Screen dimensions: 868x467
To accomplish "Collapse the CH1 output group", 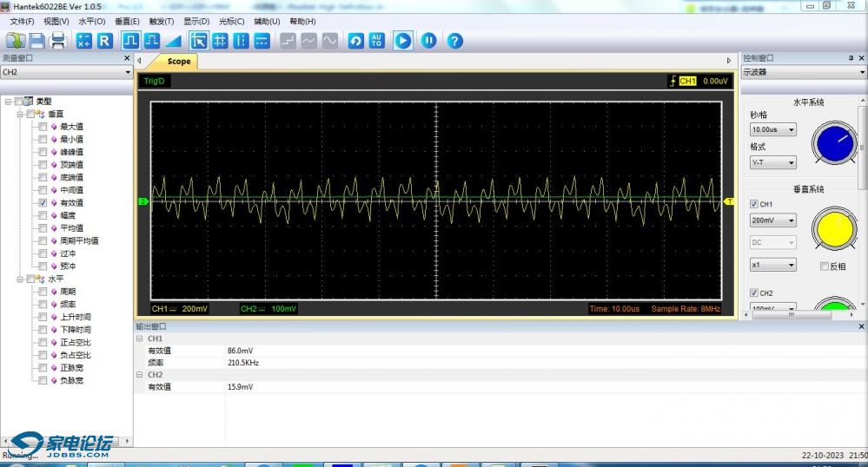I will [x=140, y=339].
